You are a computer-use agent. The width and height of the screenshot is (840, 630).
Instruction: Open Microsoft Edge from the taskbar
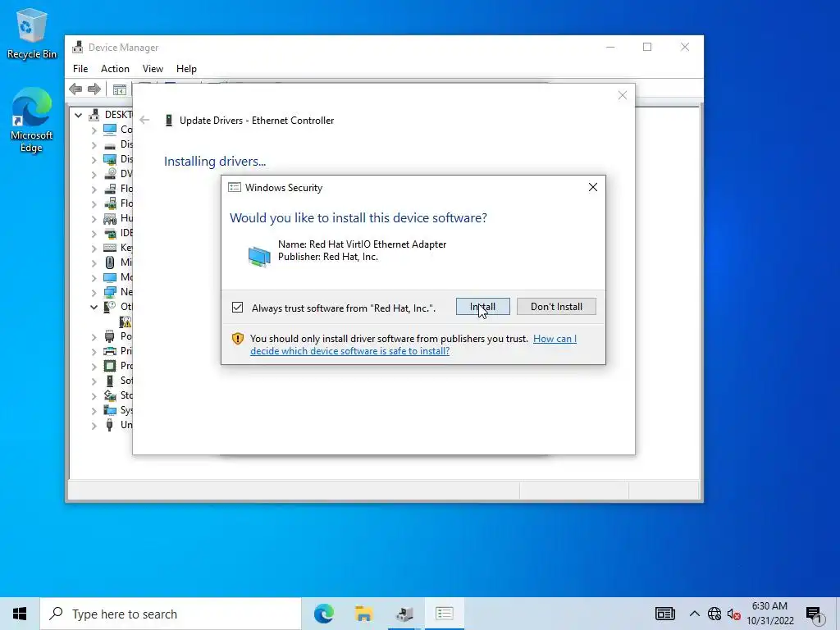click(x=323, y=614)
